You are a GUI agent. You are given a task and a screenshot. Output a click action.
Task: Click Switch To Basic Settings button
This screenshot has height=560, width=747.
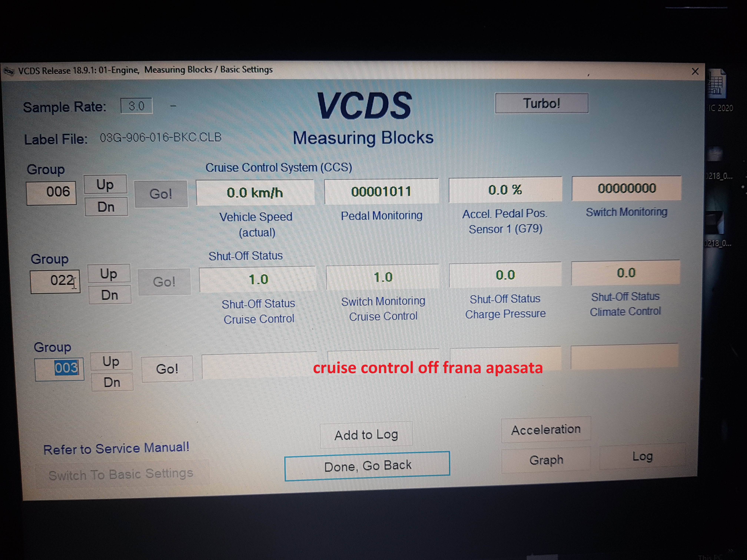point(122,474)
